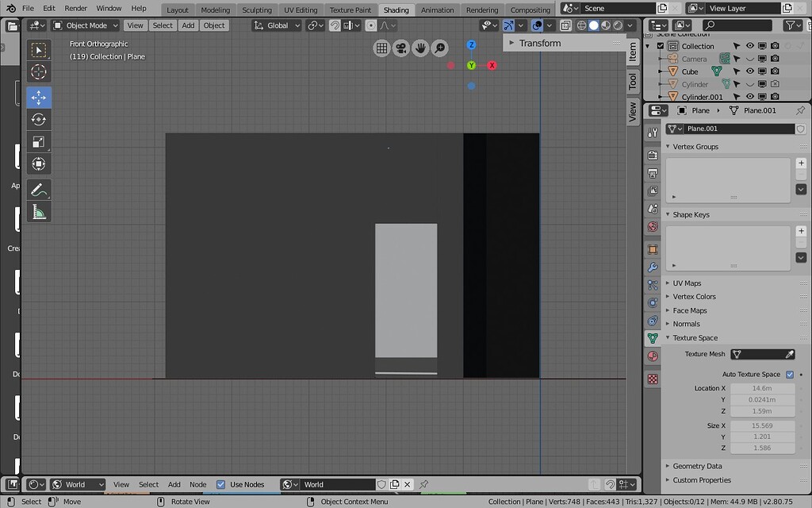Click viewport Object menu button

(214, 25)
